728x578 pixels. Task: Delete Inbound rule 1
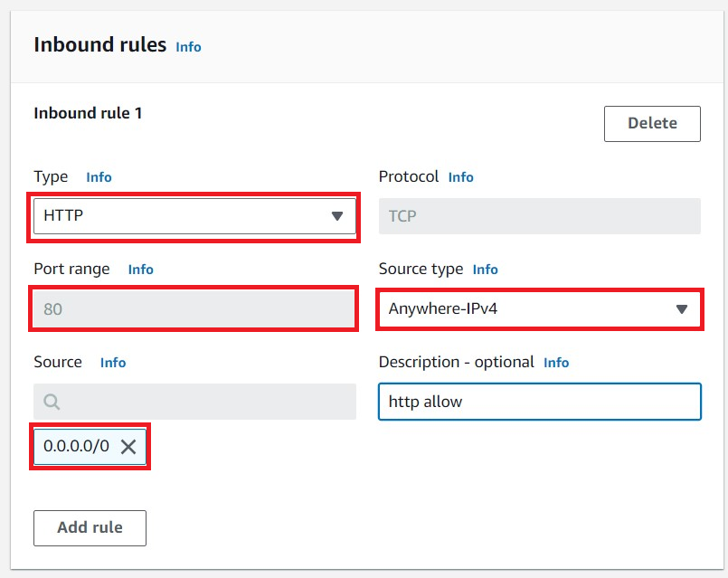pos(652,124)
